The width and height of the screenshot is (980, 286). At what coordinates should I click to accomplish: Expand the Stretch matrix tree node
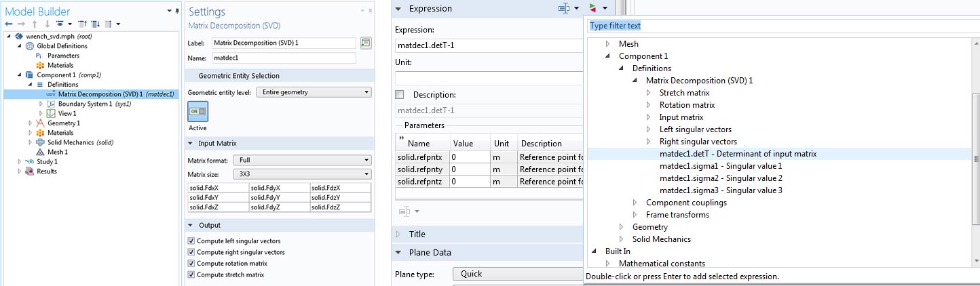pyautogui.click(x=648, y=93)
